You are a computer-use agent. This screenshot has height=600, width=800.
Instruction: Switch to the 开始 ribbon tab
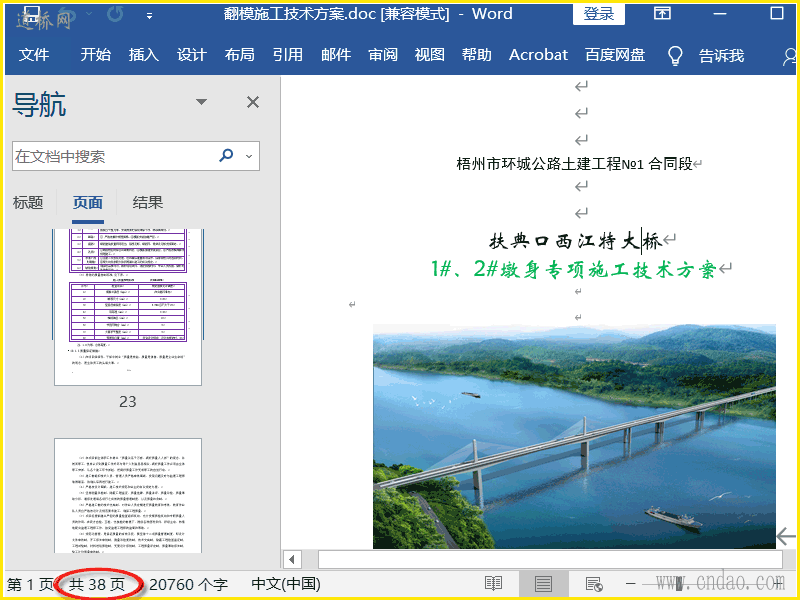(95, 55)
